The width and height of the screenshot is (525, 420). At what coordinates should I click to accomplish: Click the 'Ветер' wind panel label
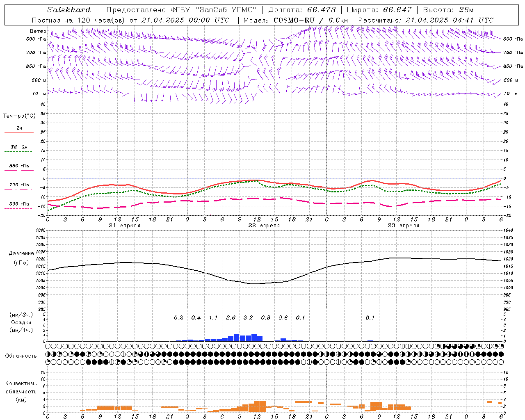(x=38, y=31)
